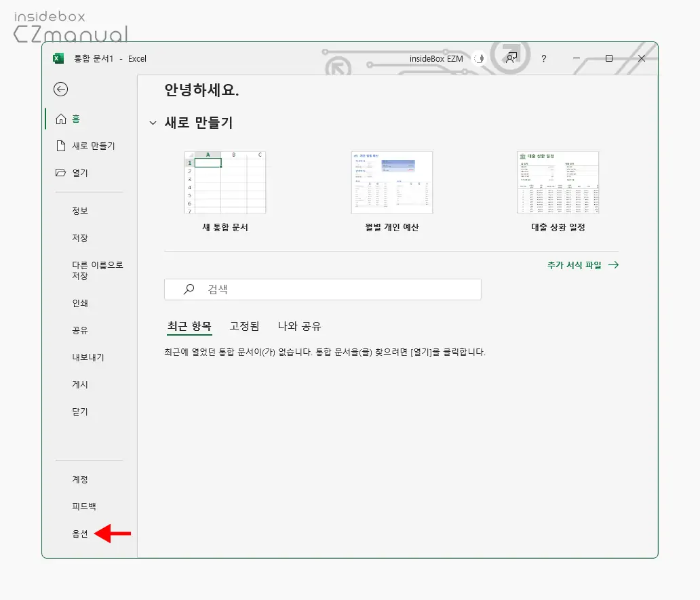Click the 검색 search input field
Screen dimensions: 700x600
coord(323,289)
